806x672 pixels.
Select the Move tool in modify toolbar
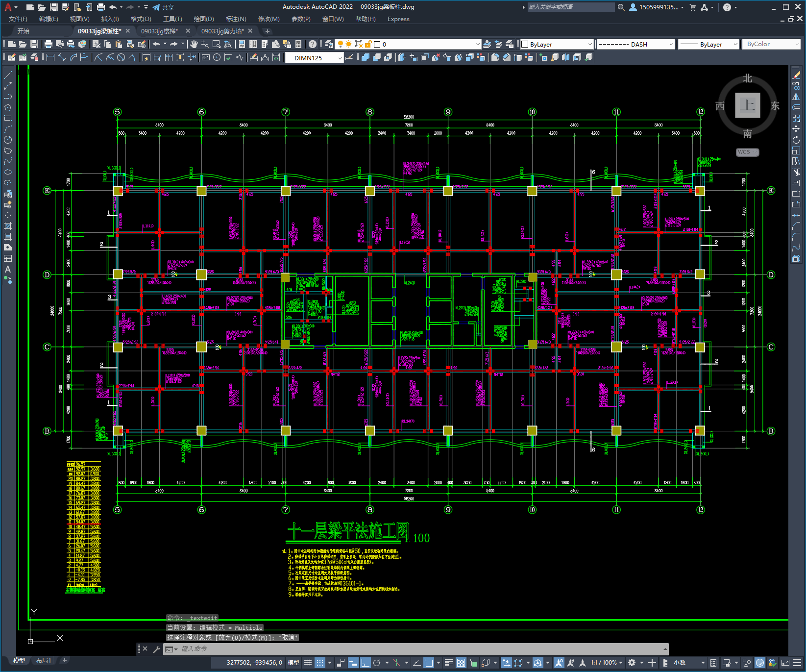[x=796, y=129]
